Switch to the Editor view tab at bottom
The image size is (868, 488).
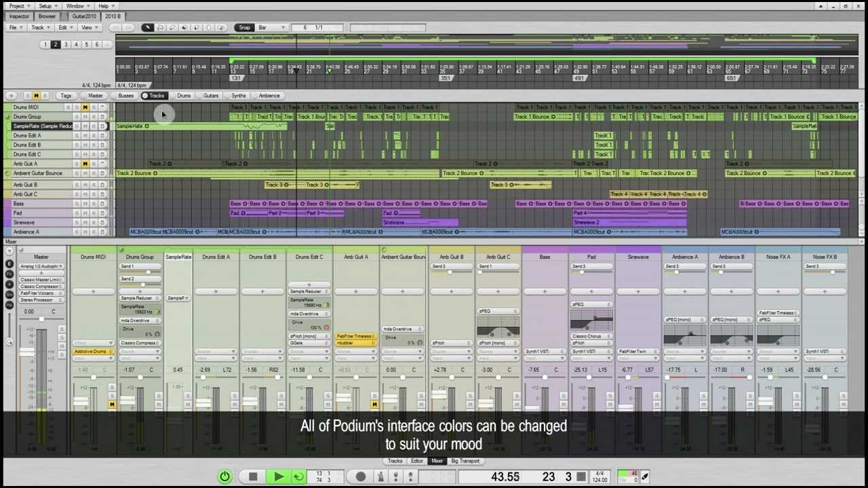417,461
